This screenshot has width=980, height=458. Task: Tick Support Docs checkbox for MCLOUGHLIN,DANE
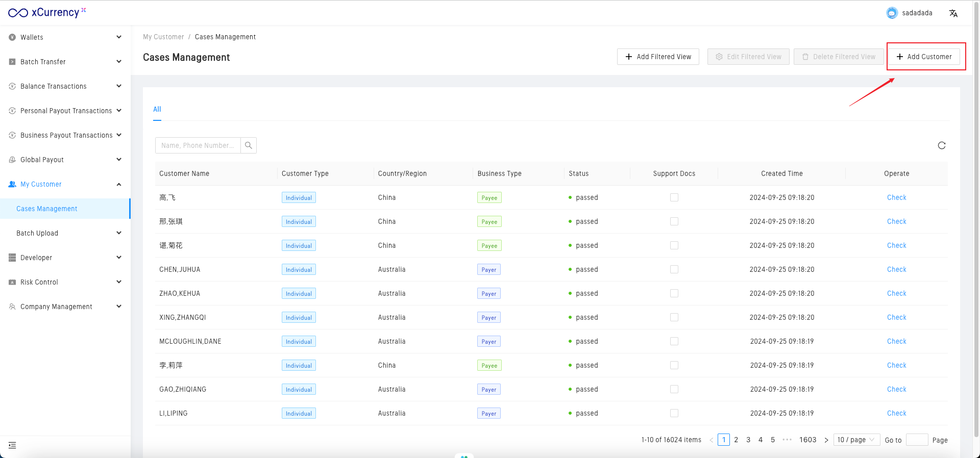tap(674, 341)
